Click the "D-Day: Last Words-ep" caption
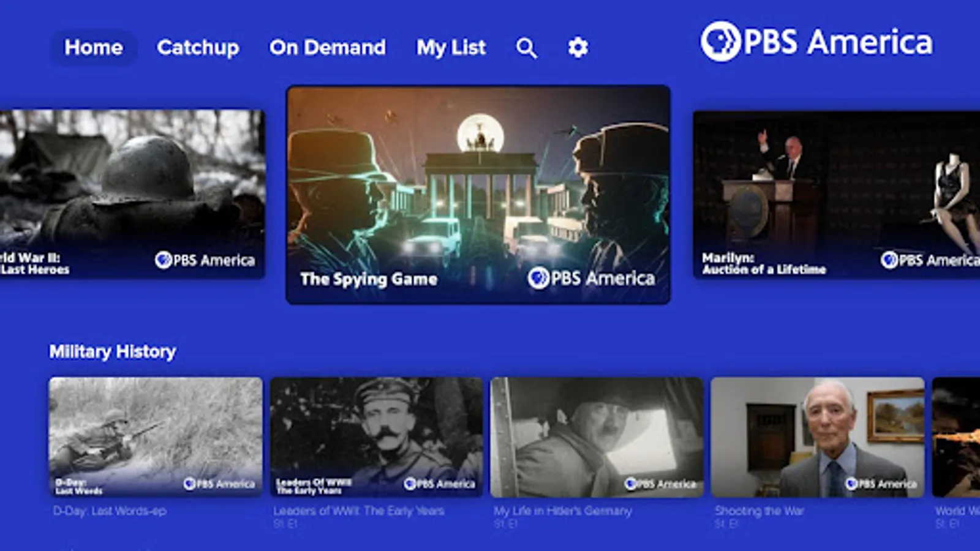Viewport: 980px width, 551px height. tap(110, 511)
